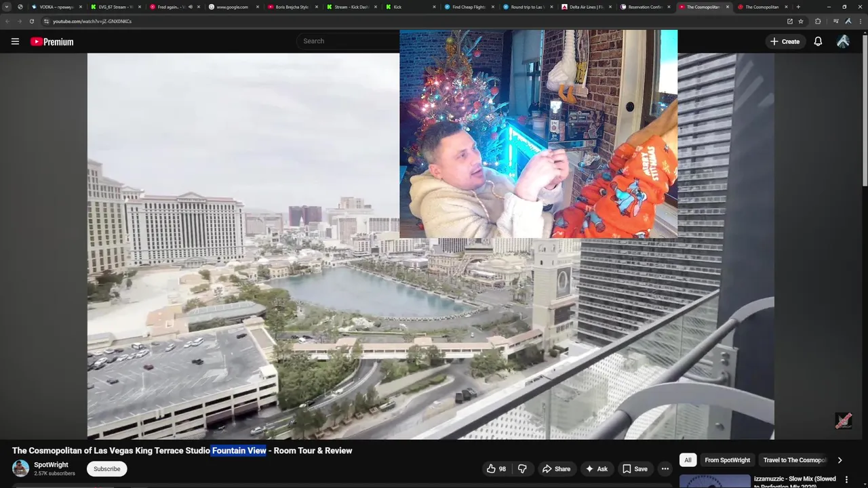
Task: Open YouTube account avatar menu
Action: [843, 41]
